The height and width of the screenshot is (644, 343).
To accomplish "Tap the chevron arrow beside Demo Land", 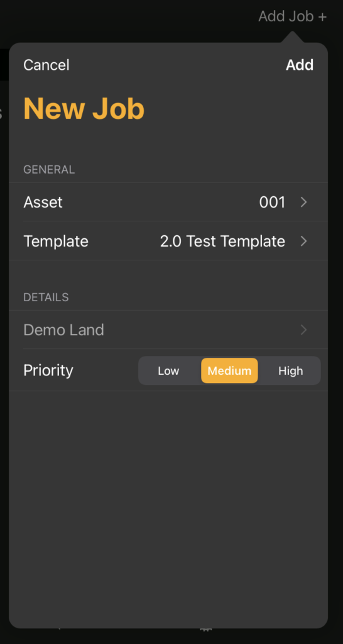I will (303, 330).
